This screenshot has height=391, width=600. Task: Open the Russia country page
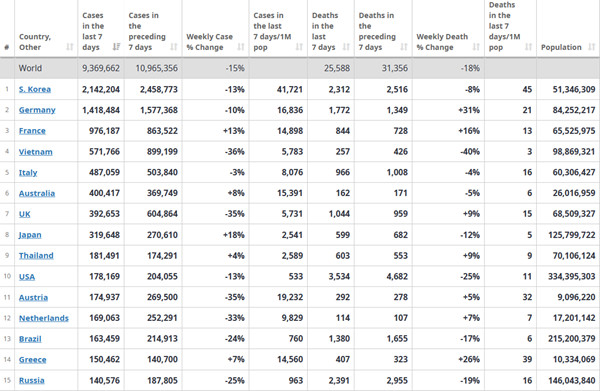[x=31, y=380]
